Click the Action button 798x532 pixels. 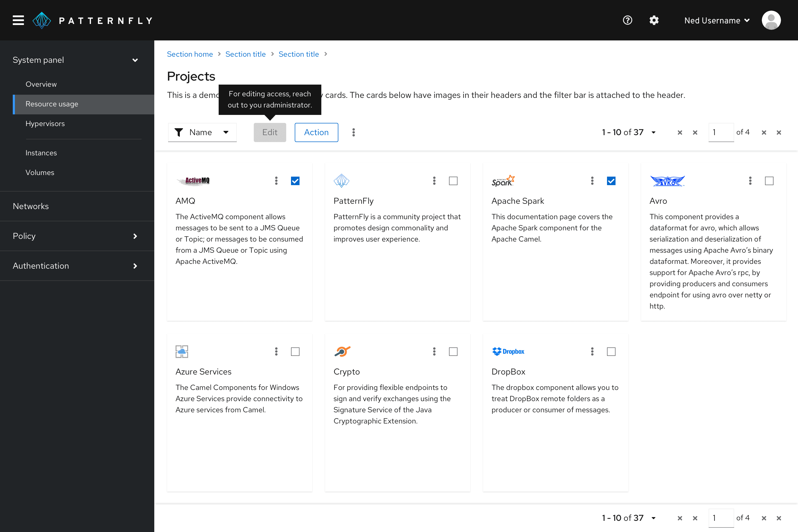tap(316, 132)
